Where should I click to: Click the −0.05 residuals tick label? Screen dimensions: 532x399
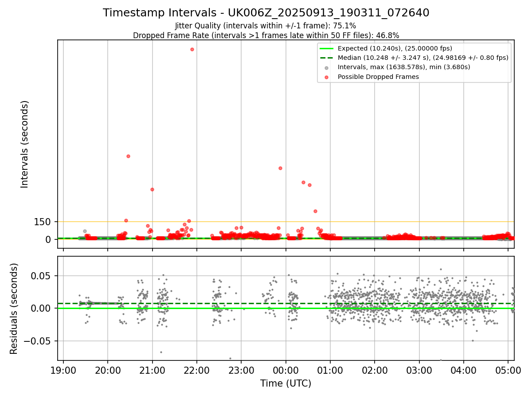point(39,341)
